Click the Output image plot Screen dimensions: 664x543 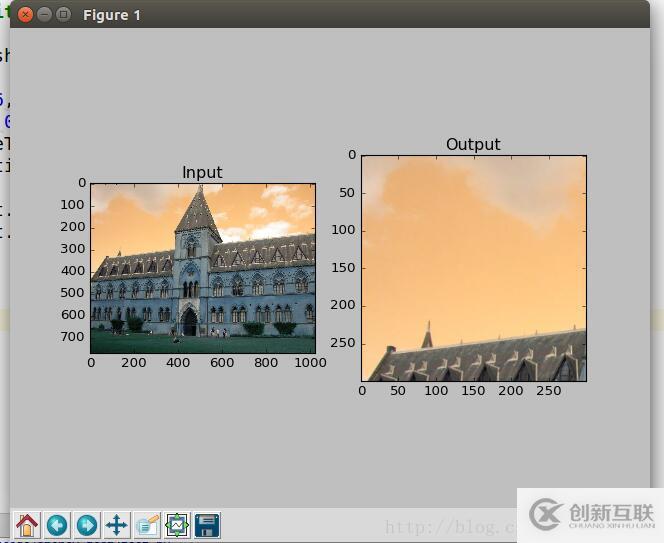474,269
